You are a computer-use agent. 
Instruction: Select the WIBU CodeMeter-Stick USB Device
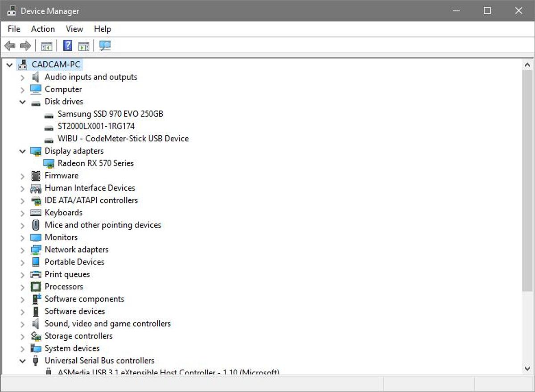(x=123, y=139)
